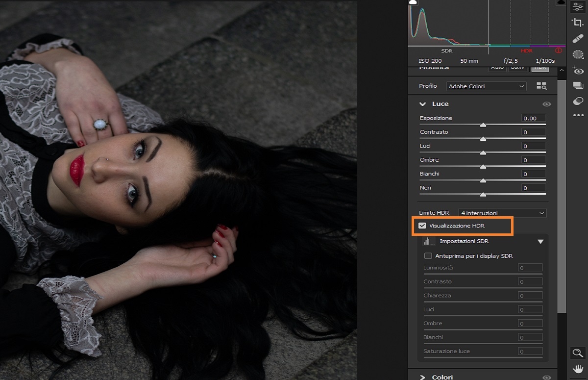Enable Anteprima per i display SDR
Screen dimensions: 588x380
428,255
